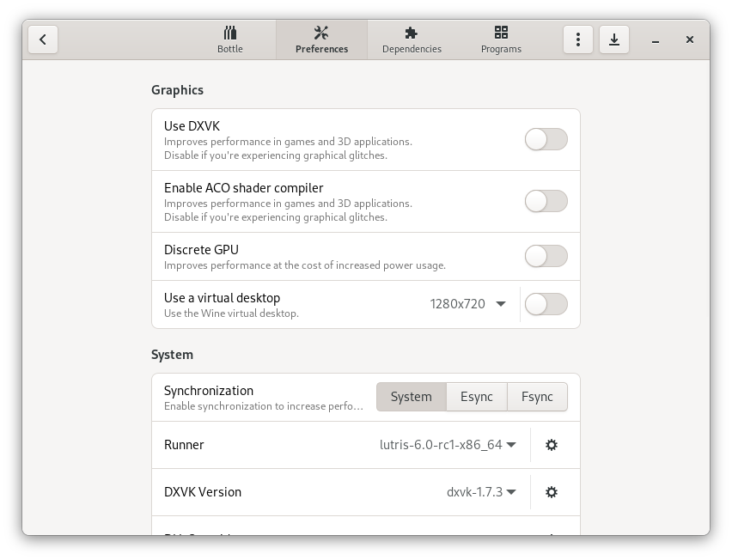This screenshot has height=560, width=732.
Task: Switch to the Dependencies tab
Action: coord(412,39)
